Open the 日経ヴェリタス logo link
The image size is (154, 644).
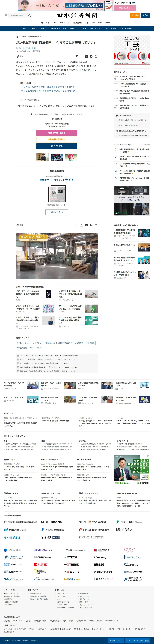pyautogui.click(x=124, y=530)
